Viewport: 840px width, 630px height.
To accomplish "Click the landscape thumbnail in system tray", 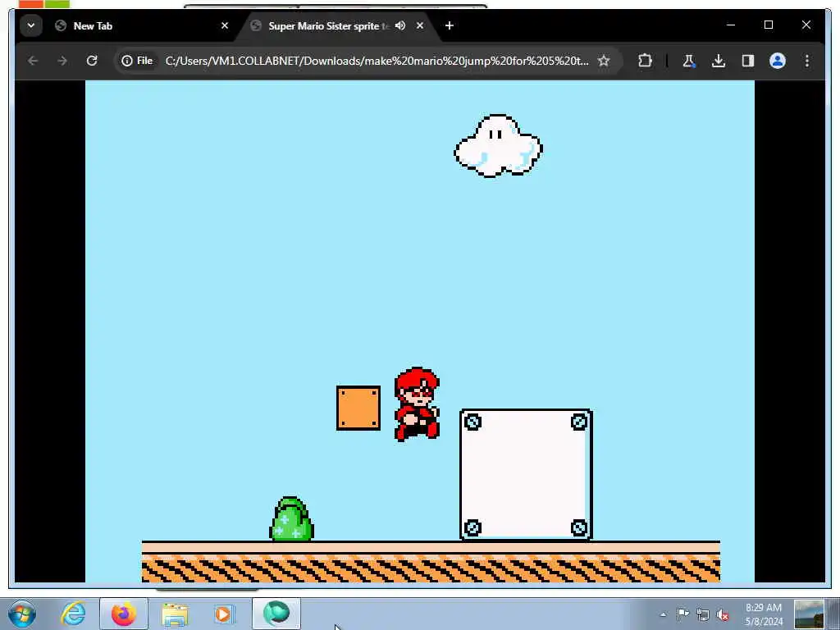I will 809,614.
